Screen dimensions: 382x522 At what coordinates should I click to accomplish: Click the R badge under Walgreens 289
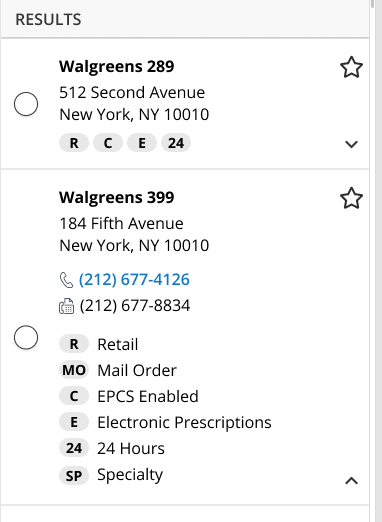74,143
